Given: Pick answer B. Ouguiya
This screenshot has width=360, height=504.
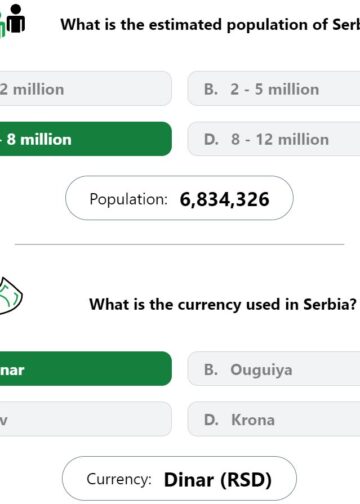Looking at the screenshot, I should pos(274,369).
